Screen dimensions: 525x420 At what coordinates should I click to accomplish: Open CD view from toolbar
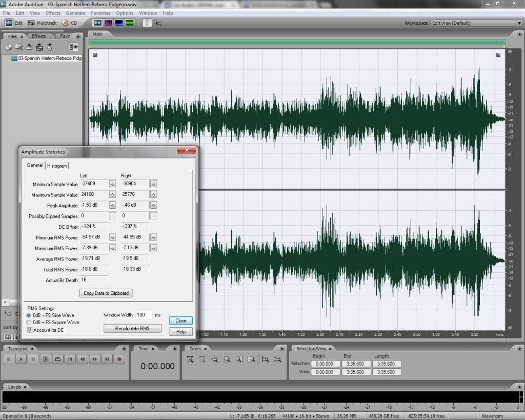(x=69, y=23)
